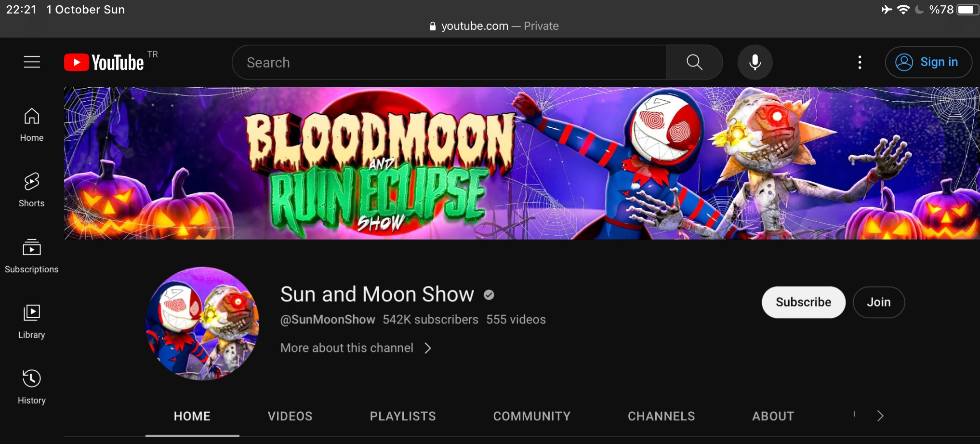Open the hamburger navigation menu
Screen dimensions: 980x444
tap(32, 62)
